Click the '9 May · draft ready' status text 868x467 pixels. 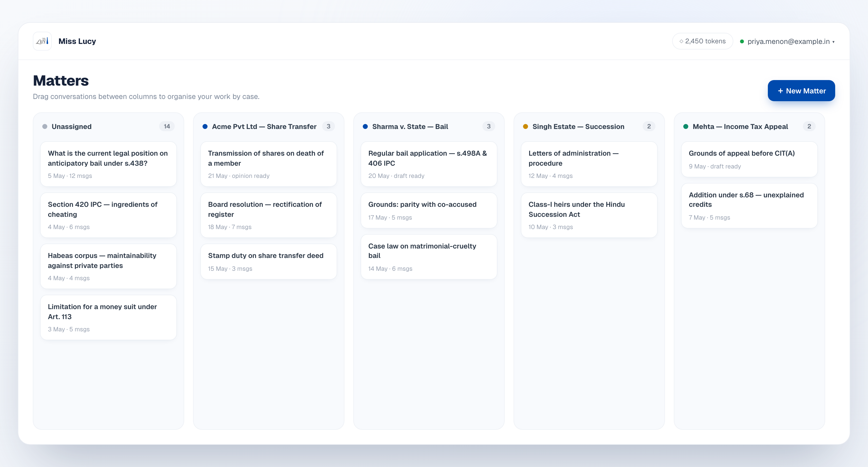coord(715,166)
